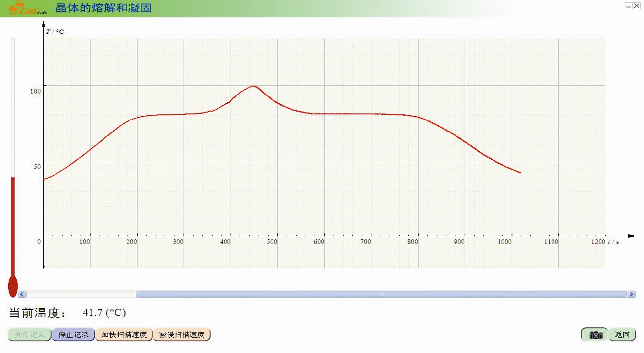Click the 晶体的熔解和凝固 title text

pos(103,8)
